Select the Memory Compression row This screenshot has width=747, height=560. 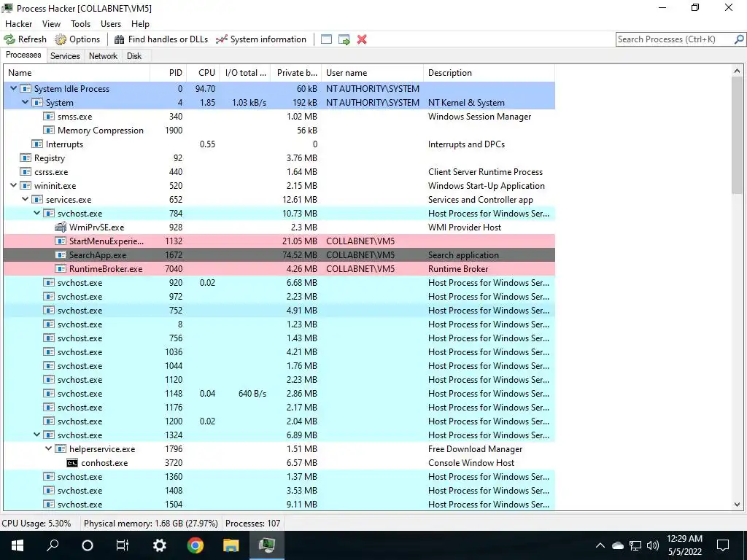[279, 130]
